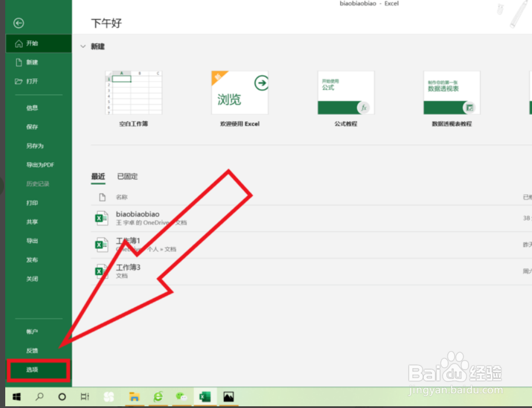The height and width of the screenshot is (408, 532).
Task: Open the pinwheel app on the taskbar
Action: point(109,396)
